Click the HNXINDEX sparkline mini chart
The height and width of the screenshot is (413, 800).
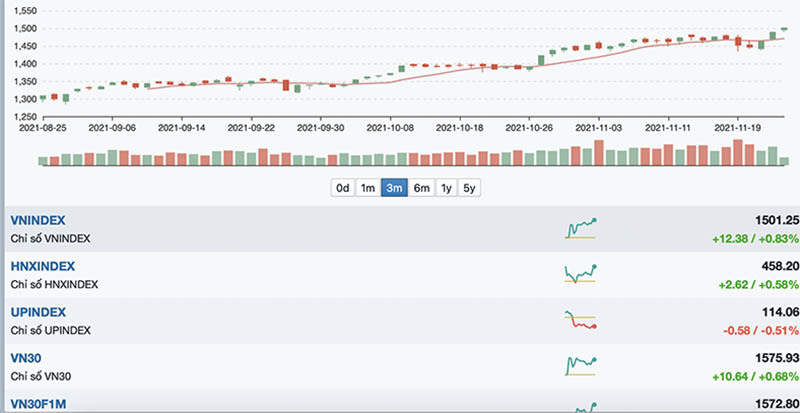580,274
